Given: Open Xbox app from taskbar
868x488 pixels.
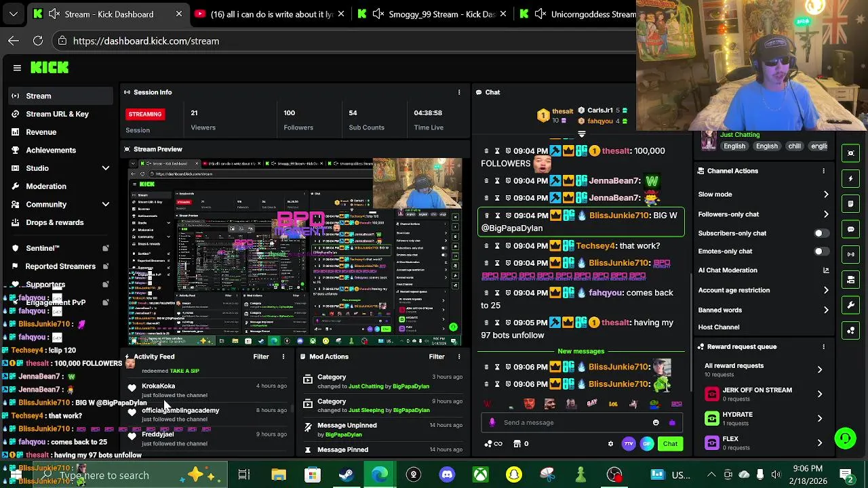Looking at the screenshot, I should pyautogui.click(x=480, y=474).
